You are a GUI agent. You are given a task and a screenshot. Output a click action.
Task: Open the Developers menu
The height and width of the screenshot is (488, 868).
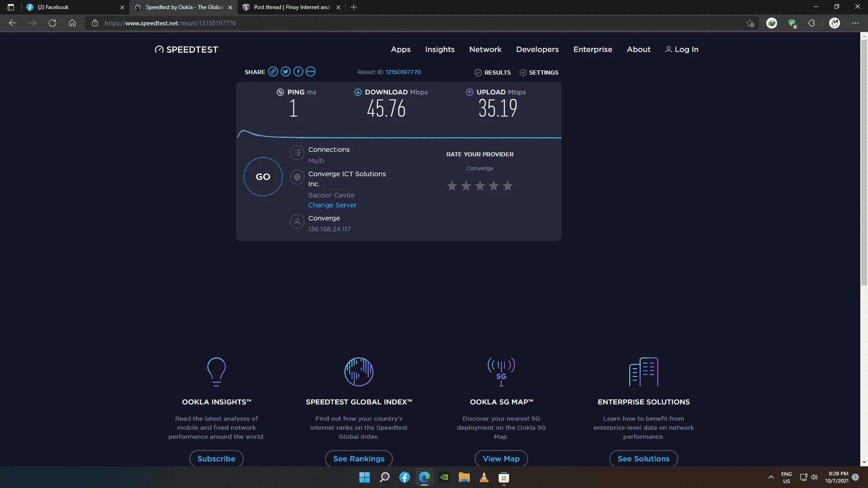pos(537,49)
